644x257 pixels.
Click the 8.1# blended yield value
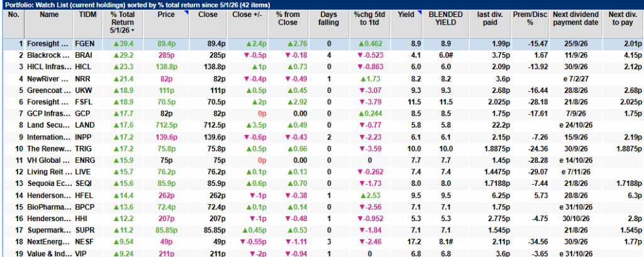coord(446,241)
